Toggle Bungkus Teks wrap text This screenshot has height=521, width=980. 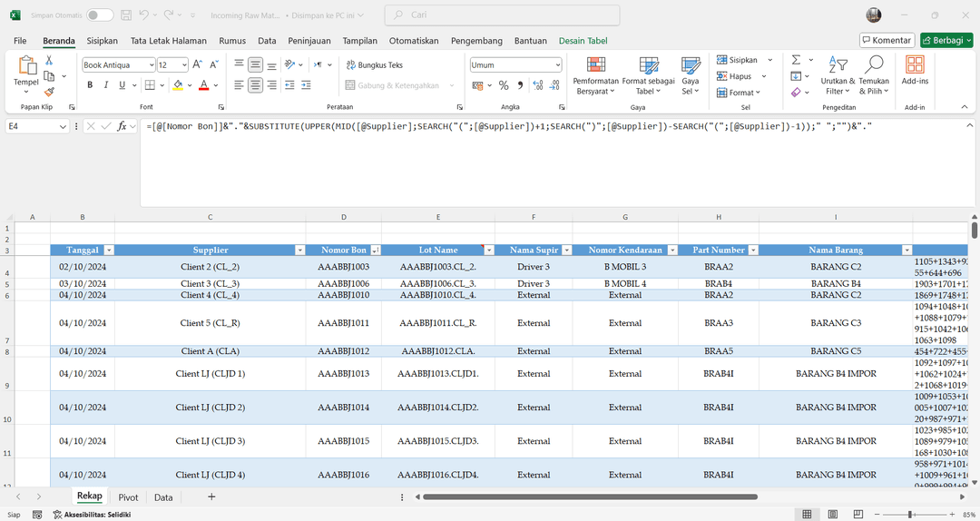click(x=375, y=65)
